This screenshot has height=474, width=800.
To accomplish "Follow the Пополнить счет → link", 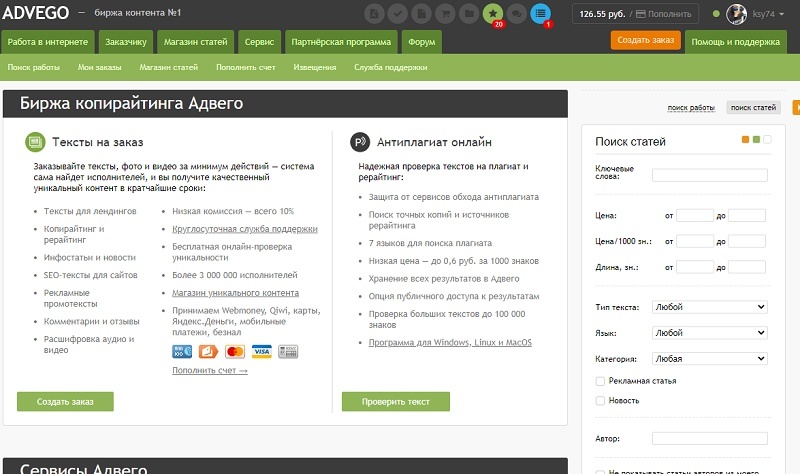I will click(210, 370).
